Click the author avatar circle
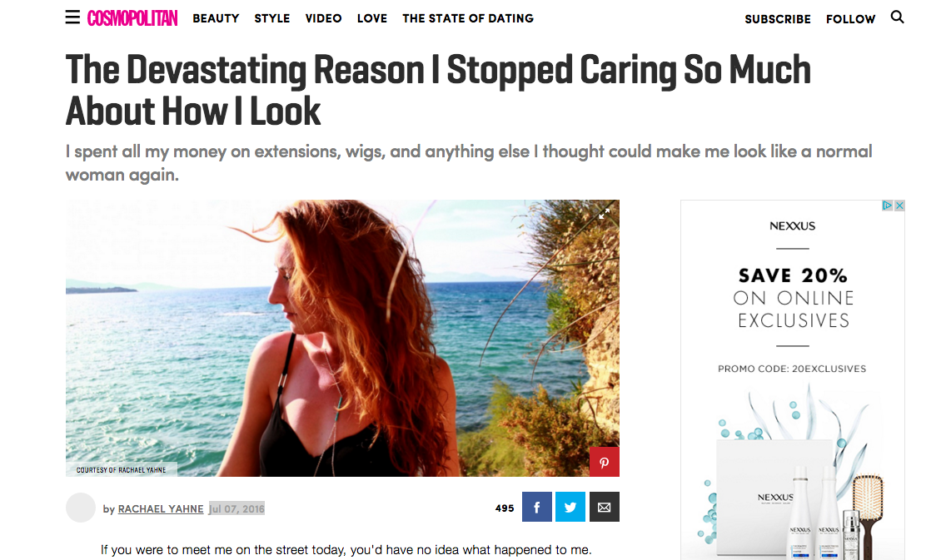The height and width of the screenshot is (560, 946). tap(81, 508)
